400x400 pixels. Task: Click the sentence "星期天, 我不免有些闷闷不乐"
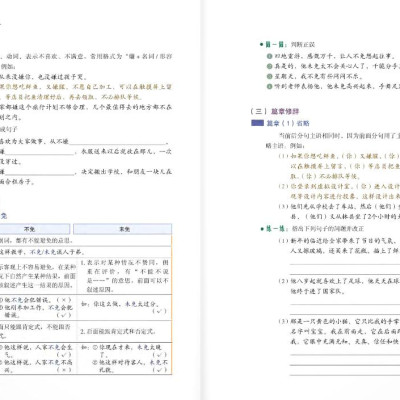pos(318,76)
